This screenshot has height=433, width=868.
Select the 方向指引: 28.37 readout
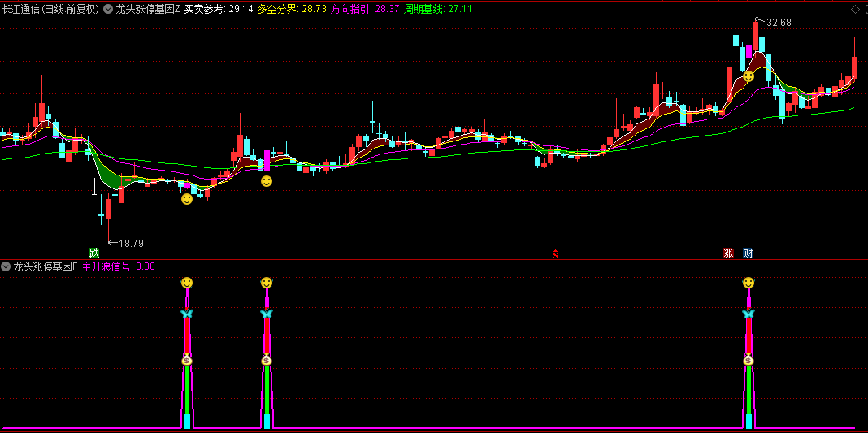(x=366, y=10)
